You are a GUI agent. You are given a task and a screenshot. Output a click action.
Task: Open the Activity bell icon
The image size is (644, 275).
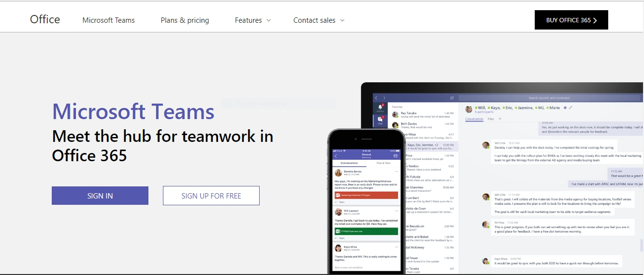[x=380, y=107]
